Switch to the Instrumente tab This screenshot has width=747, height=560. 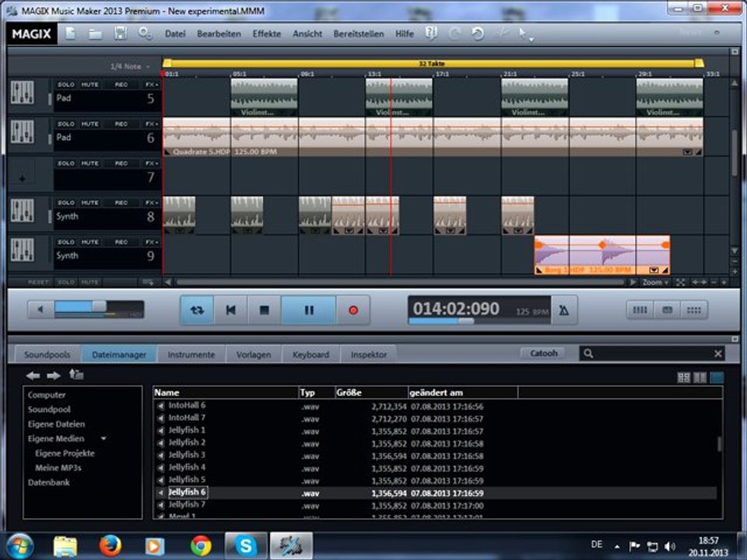pyautogui.click(x=191, y=354)
